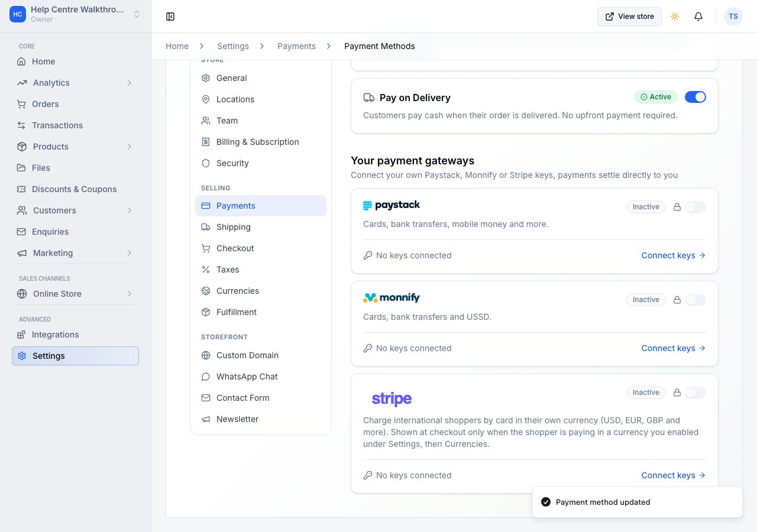Viewport: 757px width, 532px height.
Task: Click the toast checkmark icon
Action: [546, 502]
